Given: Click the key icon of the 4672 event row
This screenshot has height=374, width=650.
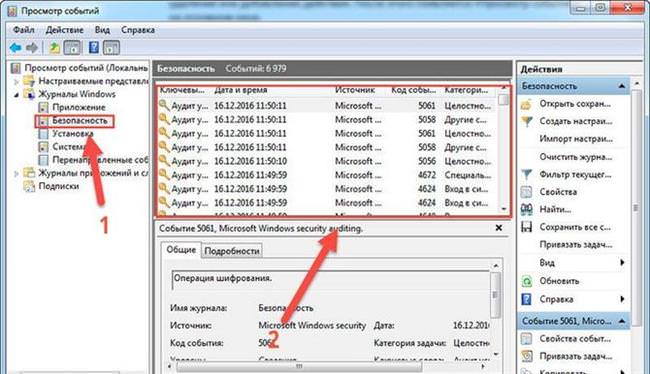Looking at the screenshot, I should coord(164,175).
